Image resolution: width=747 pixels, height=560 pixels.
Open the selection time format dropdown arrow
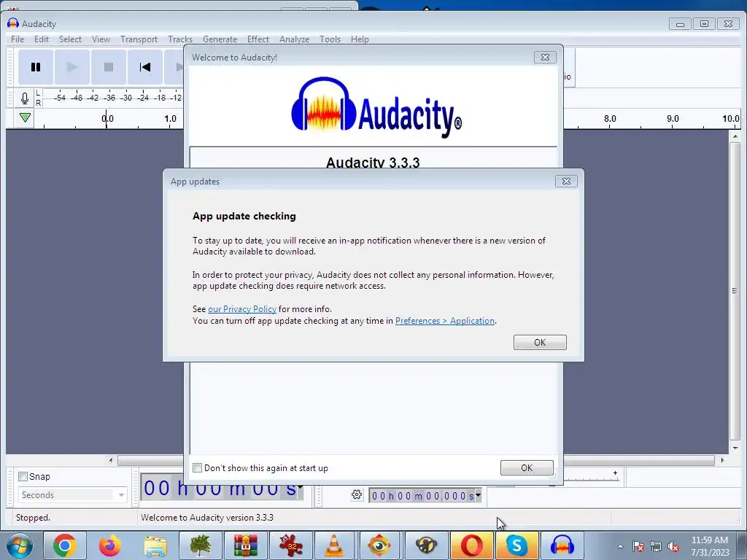pyautogui.click(x=478, y=495)
